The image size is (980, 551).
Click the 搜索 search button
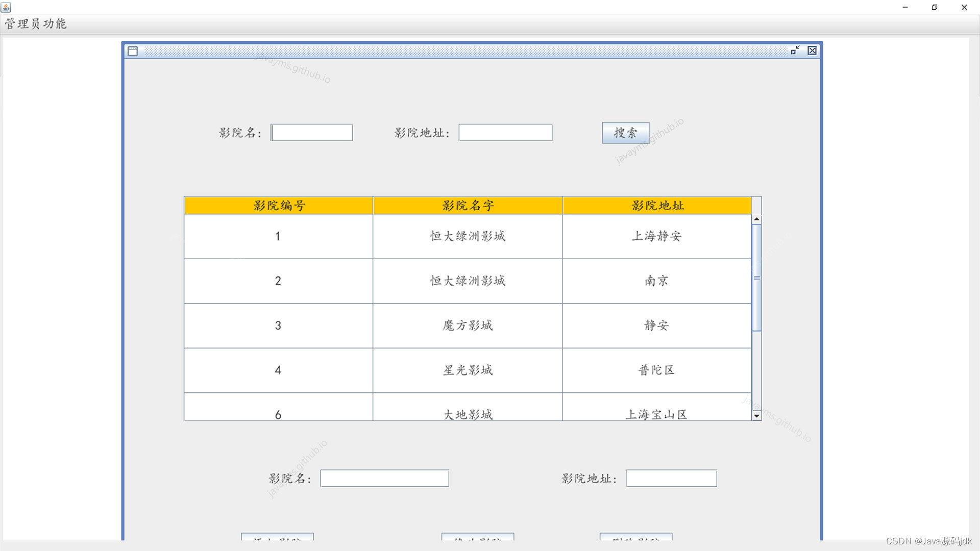625,133
